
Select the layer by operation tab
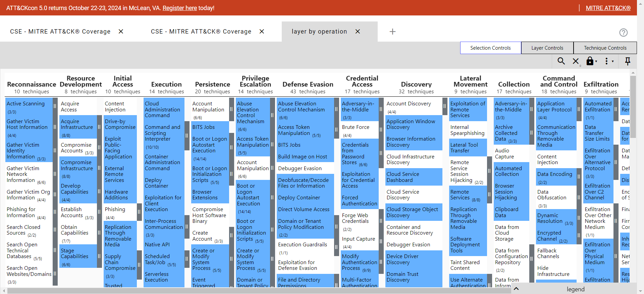coord(319,32)
